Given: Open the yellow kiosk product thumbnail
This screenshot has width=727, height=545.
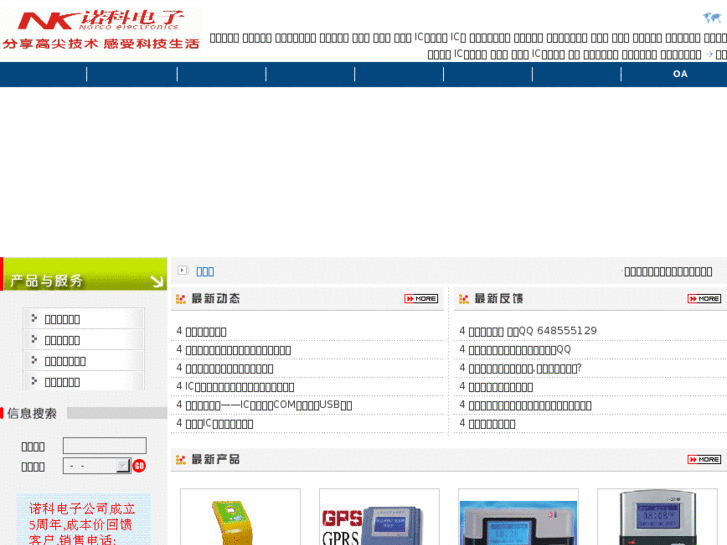Looking at the screenshot, I should click(x=240, y=517).
